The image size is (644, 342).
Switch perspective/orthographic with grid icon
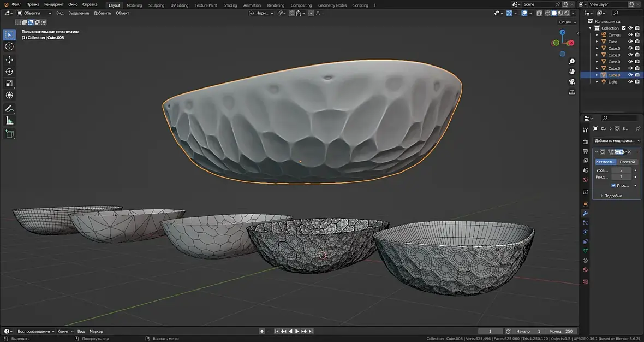point(572,92)
